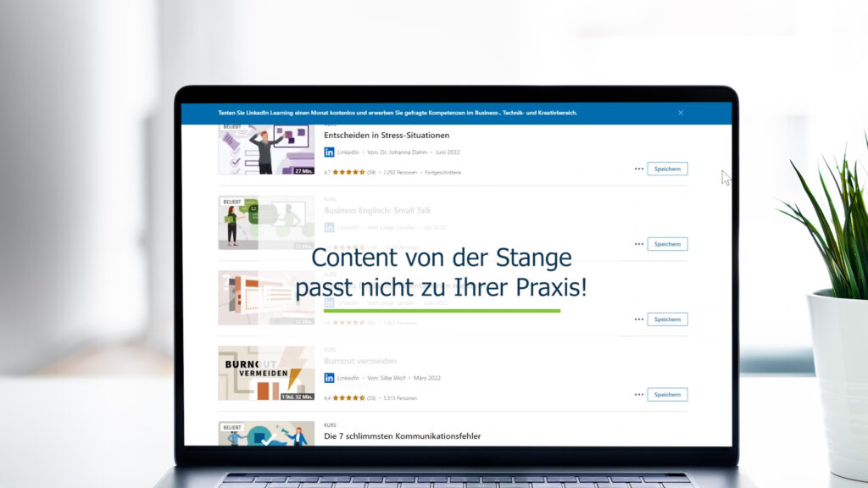Click LinkedIn logo under Business Englisch: Small Talk

pos(329,227)
